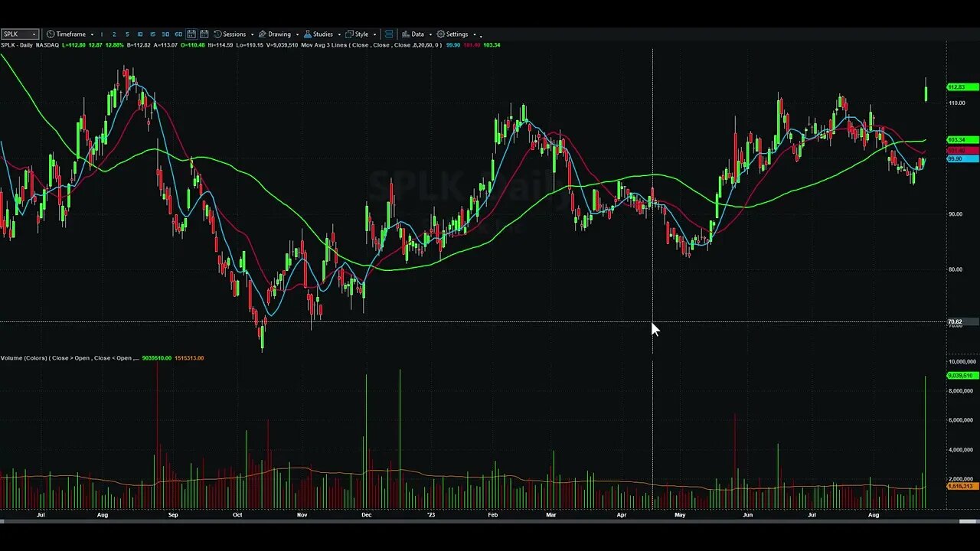980x551 pixels.
Task: Click the 110.00 price axis label
Action: [956, 103]
